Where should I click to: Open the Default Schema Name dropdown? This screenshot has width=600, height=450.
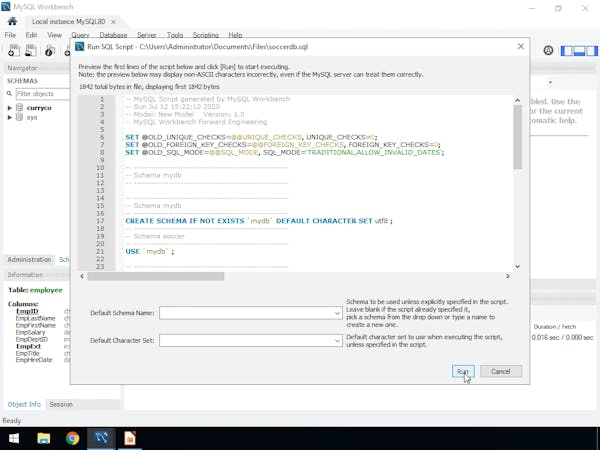click(337, 313)
